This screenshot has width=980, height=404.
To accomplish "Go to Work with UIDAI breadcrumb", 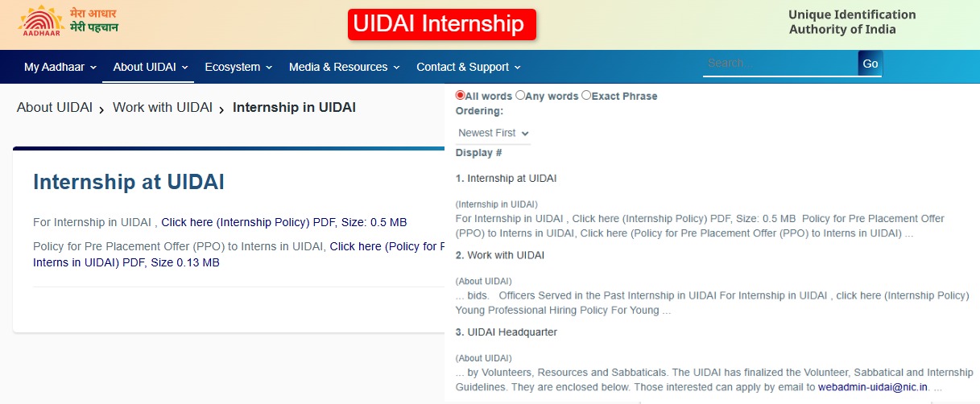I will click(x=163, y=107).
